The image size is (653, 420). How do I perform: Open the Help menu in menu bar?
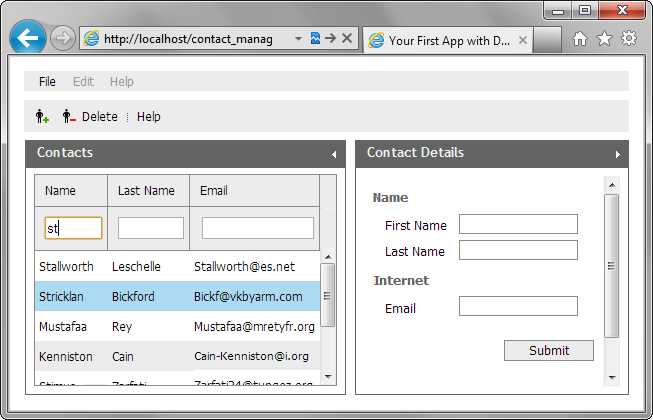[122, 82]
